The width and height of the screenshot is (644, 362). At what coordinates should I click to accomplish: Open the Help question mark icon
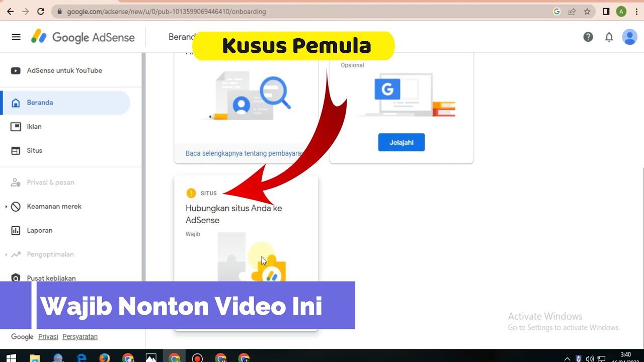click(588, 37)
